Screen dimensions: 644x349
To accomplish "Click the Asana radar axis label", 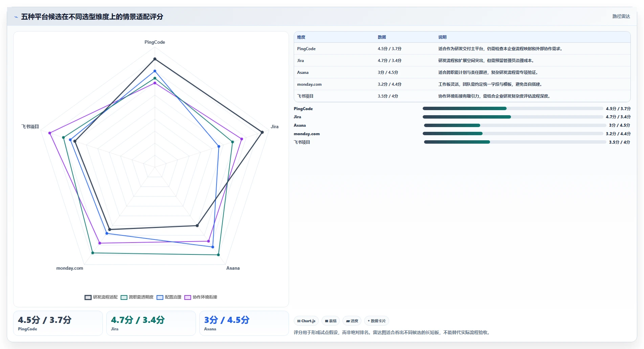I will pos(233,268).
